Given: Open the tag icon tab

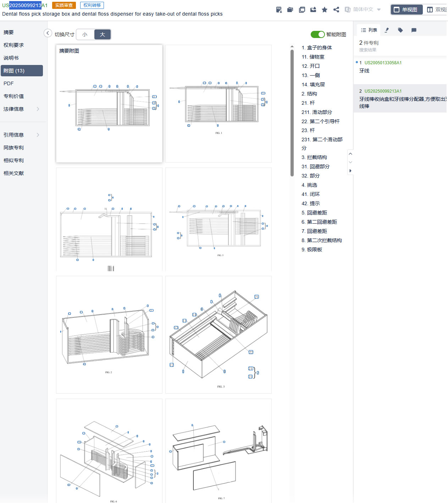Looking at the screenshot, I should [400, 30].
